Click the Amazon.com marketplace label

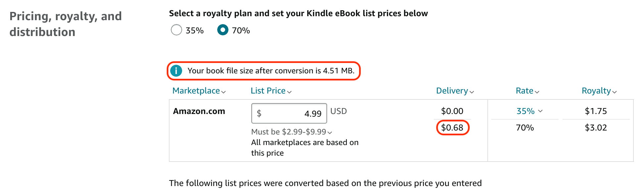pos(199,111)
